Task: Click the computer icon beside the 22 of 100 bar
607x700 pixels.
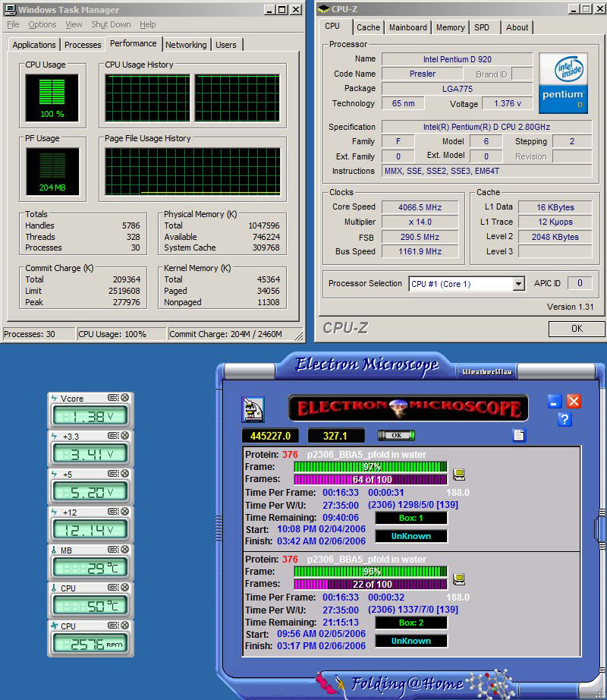Action: click(459, 579)
